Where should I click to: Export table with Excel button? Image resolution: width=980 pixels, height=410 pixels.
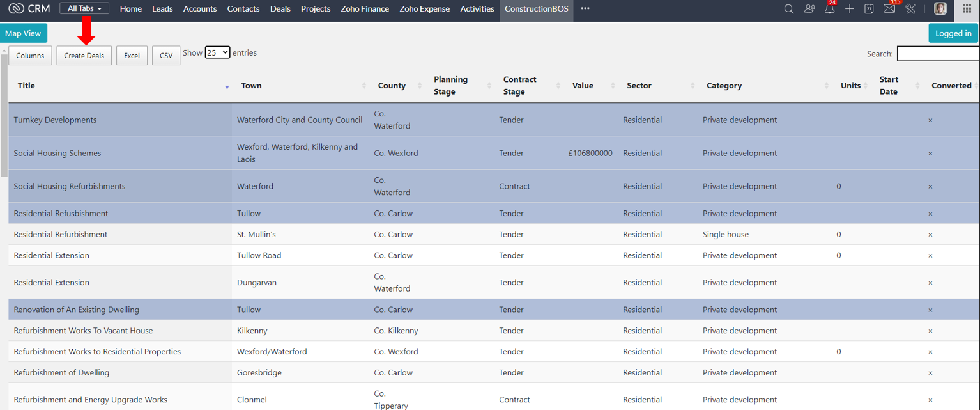pos(132,56)
